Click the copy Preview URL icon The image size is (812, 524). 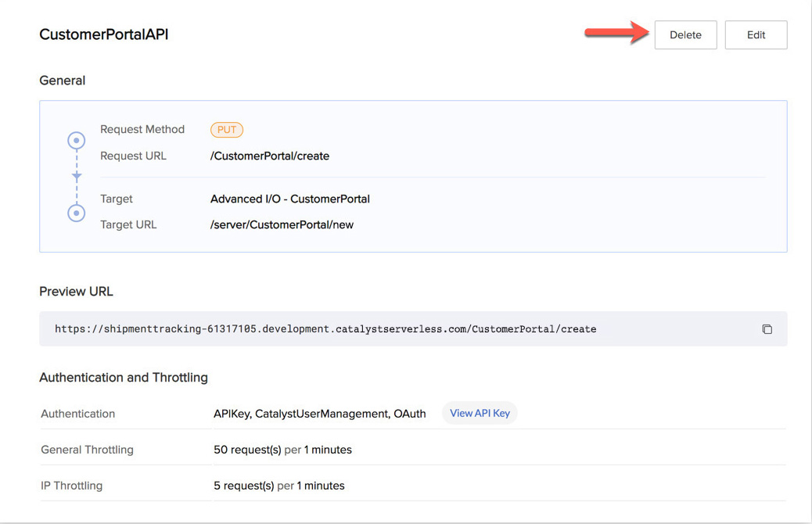tap(767, 329)
